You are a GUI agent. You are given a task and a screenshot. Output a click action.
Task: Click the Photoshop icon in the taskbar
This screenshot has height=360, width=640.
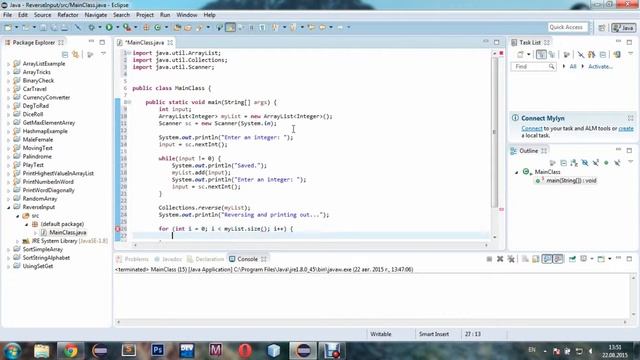(x=158, y=350)
